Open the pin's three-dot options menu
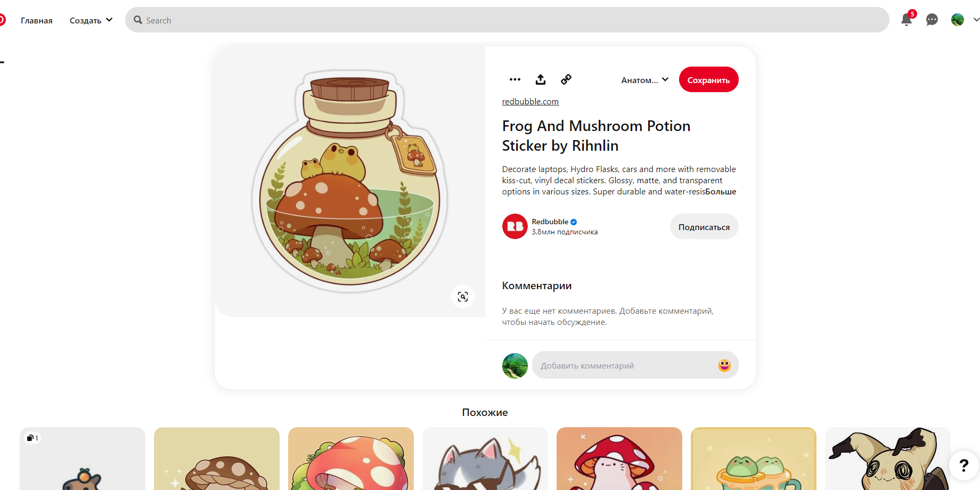Screen dimensions: 980x490 514,79
